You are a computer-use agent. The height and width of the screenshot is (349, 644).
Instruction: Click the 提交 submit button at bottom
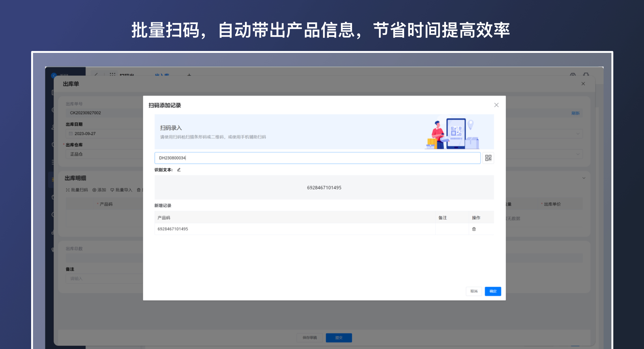point(339,338)
